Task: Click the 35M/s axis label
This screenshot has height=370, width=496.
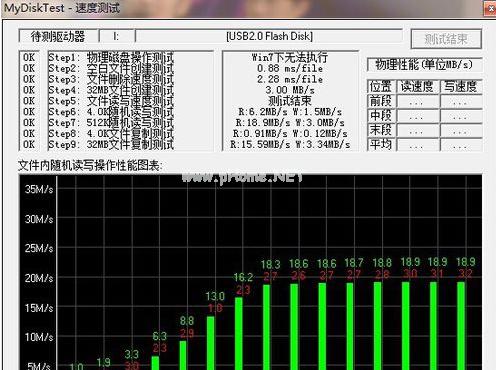Action: point(39,189)
